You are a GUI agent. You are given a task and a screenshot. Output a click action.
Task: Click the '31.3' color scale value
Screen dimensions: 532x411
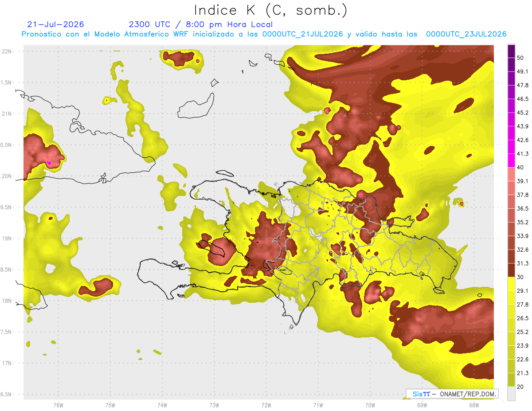[523, 263]
